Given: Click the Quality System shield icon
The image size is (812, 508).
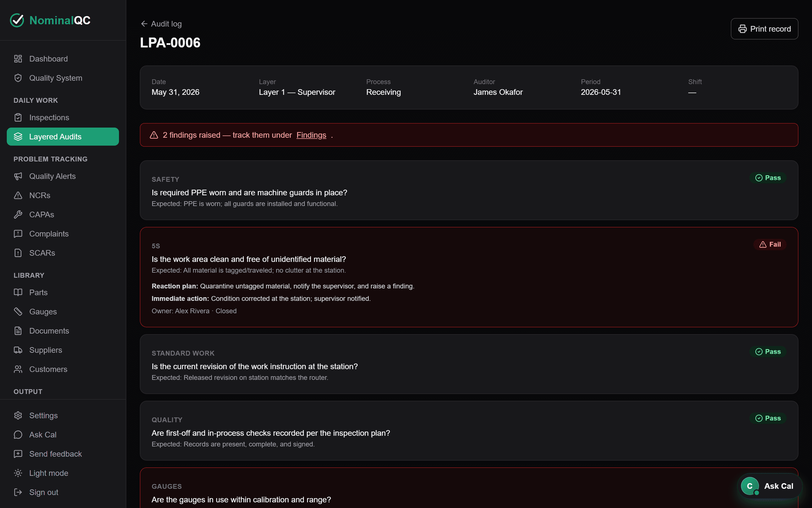Looking at the screenshot, I should [18, 78].
